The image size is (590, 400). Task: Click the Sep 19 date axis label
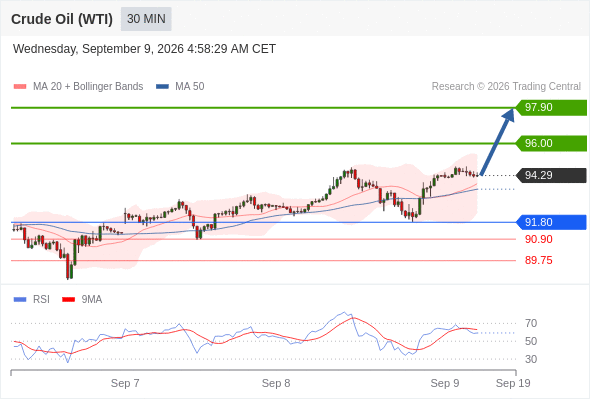pyautogui.click(x=513, y=383)
